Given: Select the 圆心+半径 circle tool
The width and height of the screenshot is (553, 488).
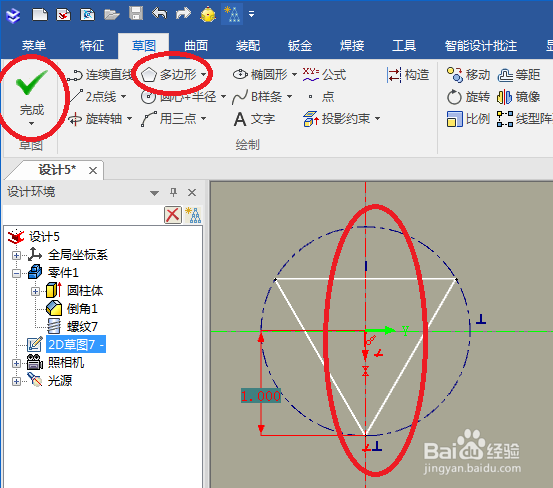Looking at the screenshot, I should pyautogui.click(x=179, y=97).
